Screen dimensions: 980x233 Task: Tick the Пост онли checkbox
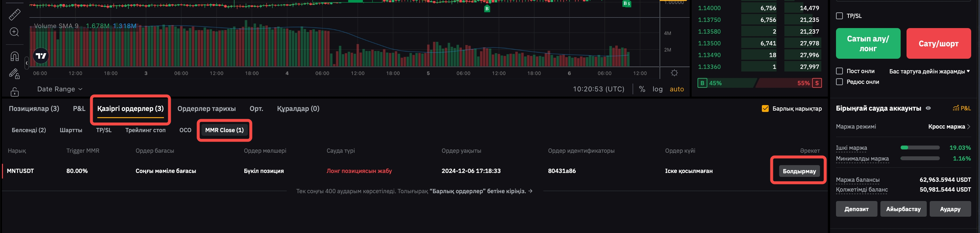(839, 71)
